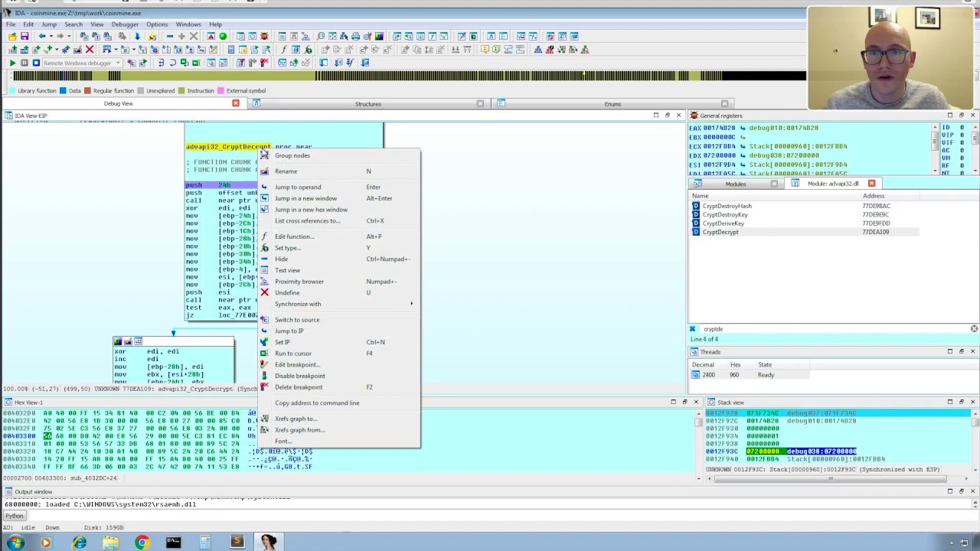
Task: Select Jump in a new hex window
Action: pyautogui.click(x=339, y=210)
